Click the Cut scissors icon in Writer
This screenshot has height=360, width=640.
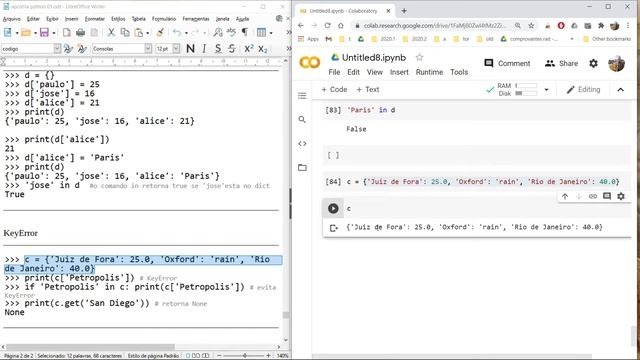coord(111,32)
